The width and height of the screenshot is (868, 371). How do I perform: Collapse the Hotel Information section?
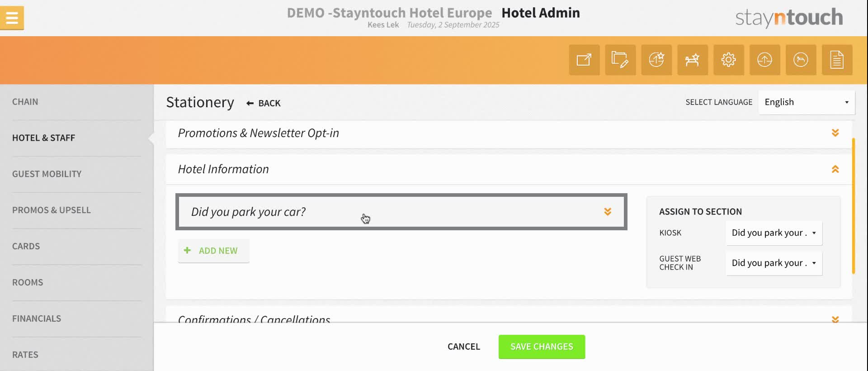[x=835, y=169]
